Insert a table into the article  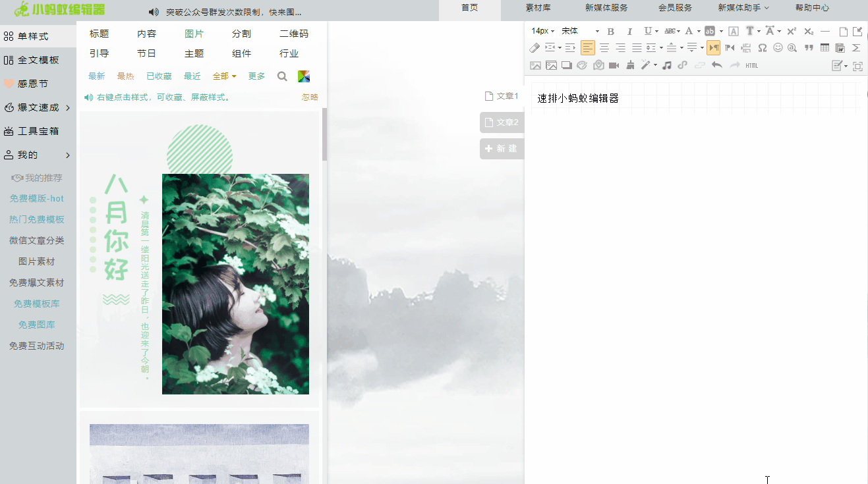(x=825, y=47)
